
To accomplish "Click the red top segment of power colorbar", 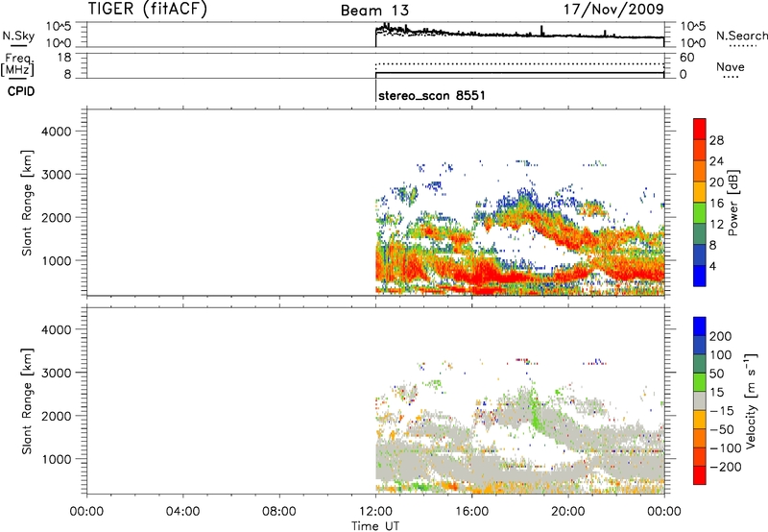I will click(x=700, y=130).
